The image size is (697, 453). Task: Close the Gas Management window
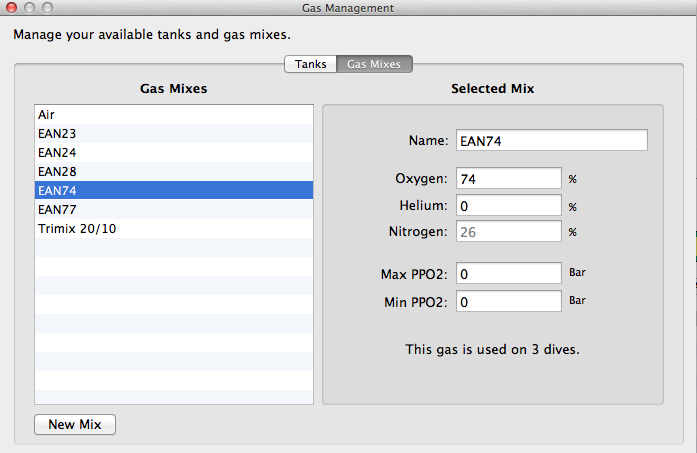(x=11, y=8)
